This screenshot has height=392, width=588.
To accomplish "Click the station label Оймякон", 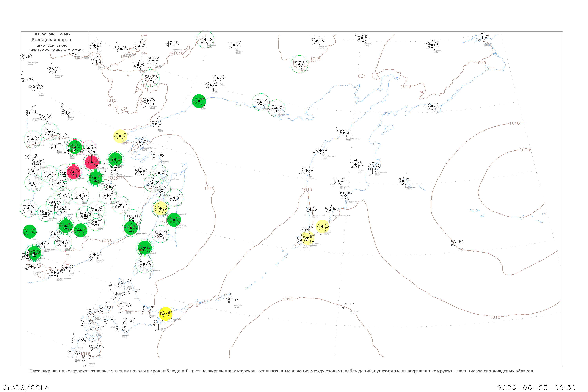I will point(240,51).
